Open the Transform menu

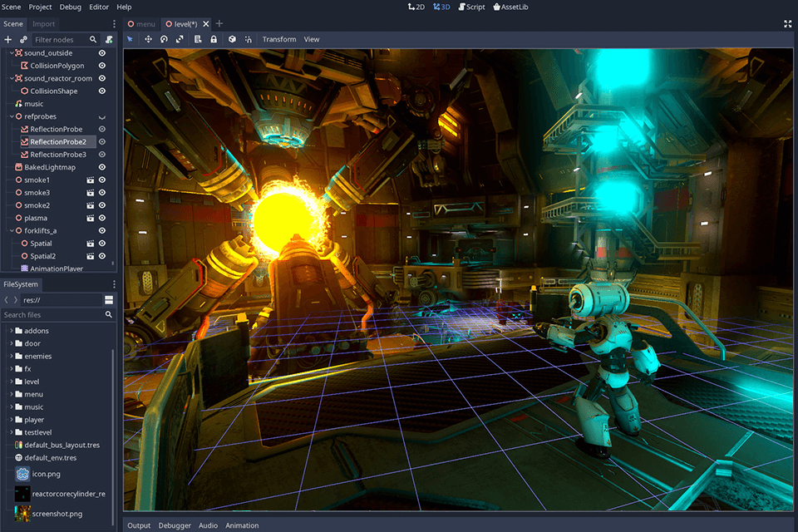pyautogui.click(x=279, y=39)
